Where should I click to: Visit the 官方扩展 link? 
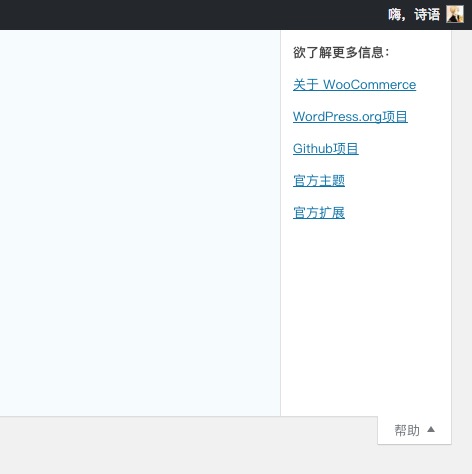(319, 213)
